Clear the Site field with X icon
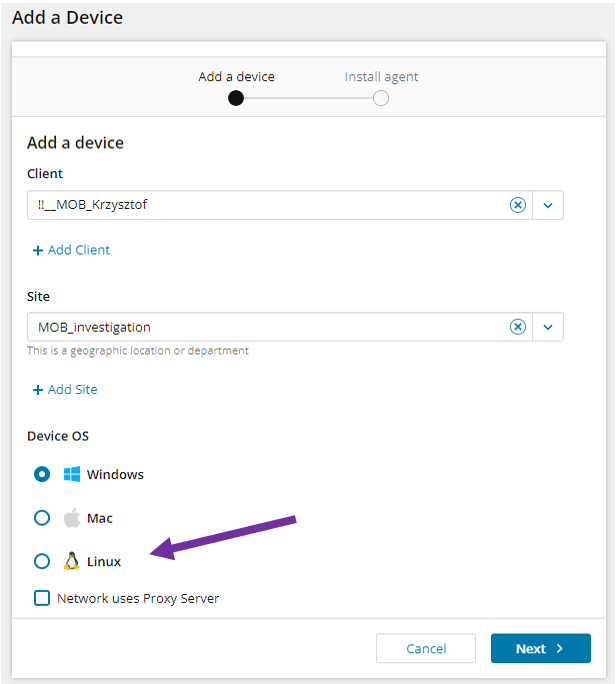The height and width of the screenshot is (684, 616). 518,327
